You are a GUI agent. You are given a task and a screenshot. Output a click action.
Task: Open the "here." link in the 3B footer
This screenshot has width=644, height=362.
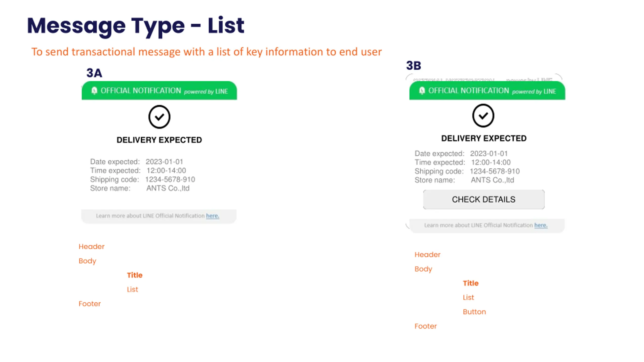[541, 225]
